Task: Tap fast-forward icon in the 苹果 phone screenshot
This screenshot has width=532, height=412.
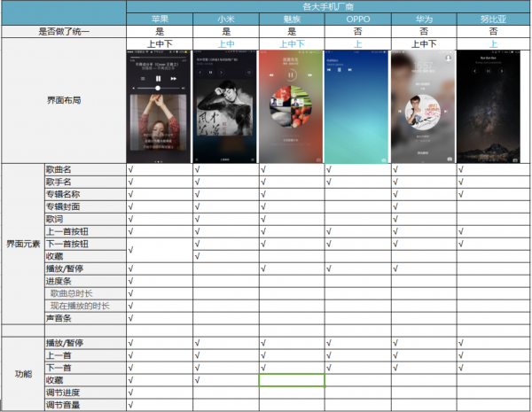Action: click(174, 79)
